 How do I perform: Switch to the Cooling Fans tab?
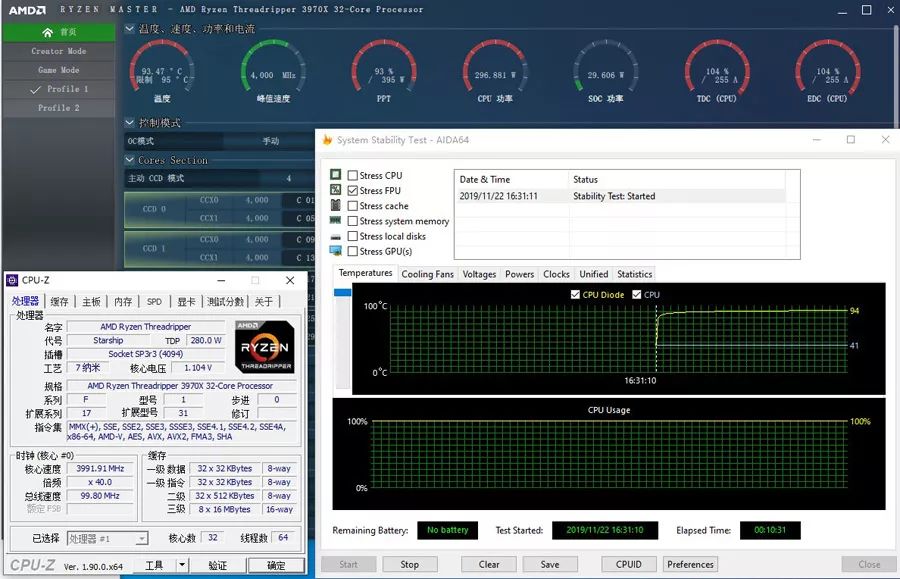[x=427, y=274]
